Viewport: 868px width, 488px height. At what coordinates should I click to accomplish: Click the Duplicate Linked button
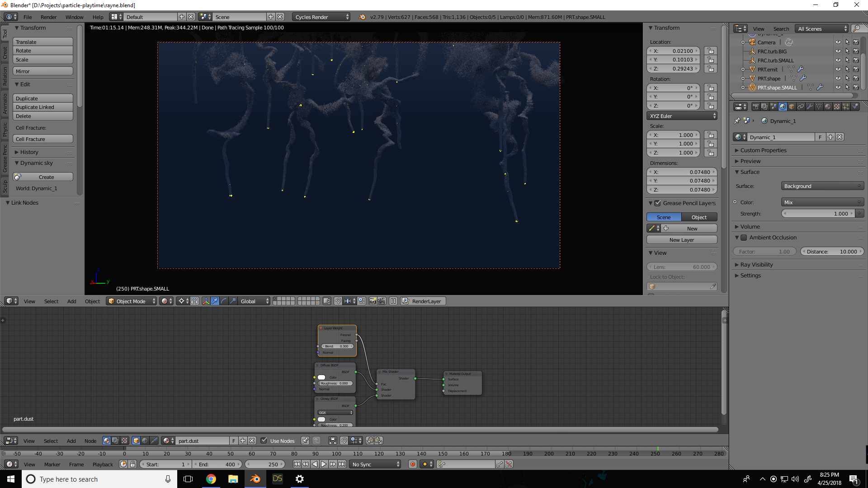click(42, 107)
